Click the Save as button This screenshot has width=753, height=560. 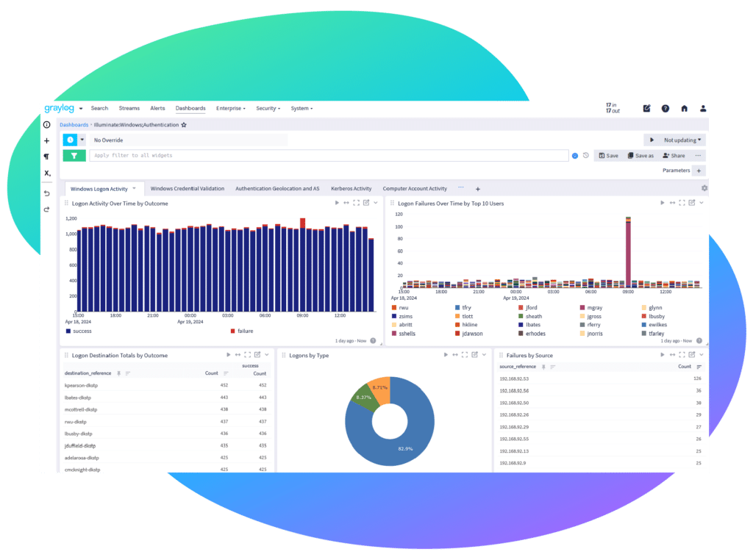pyautogui.click(x=640, y=155)
